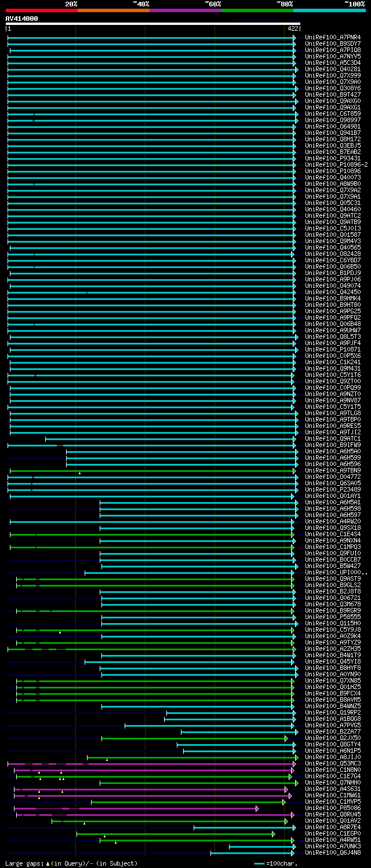Screen dimensions: 371x868
Task: Click hit label UniRef100_B9FCX4
Action: [333, 693]
